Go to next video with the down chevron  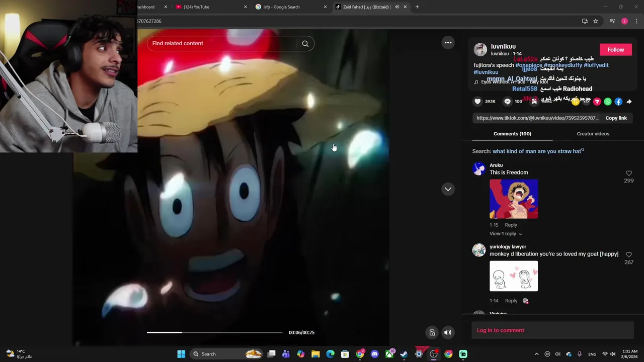coord(448,189)
